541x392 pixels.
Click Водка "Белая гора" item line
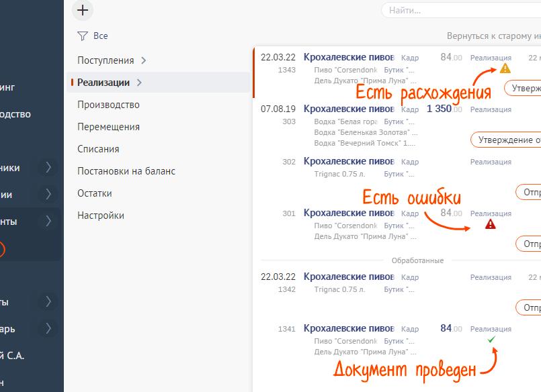(345, 121)
